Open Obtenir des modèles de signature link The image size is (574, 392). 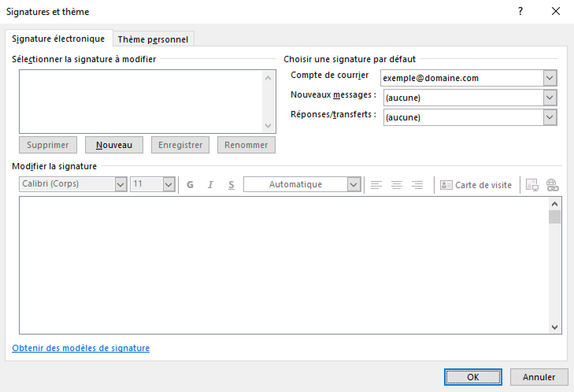coord(81,348)
